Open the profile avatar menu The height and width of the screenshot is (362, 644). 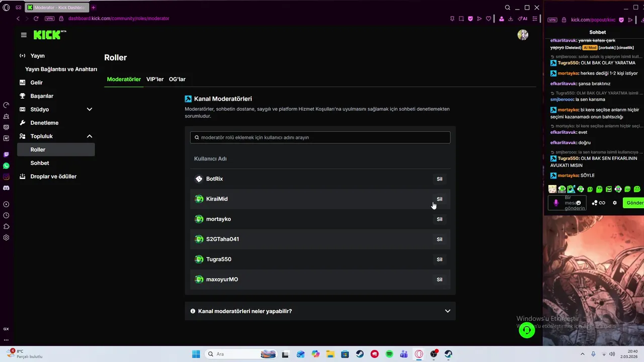click(x=523, y=35)
